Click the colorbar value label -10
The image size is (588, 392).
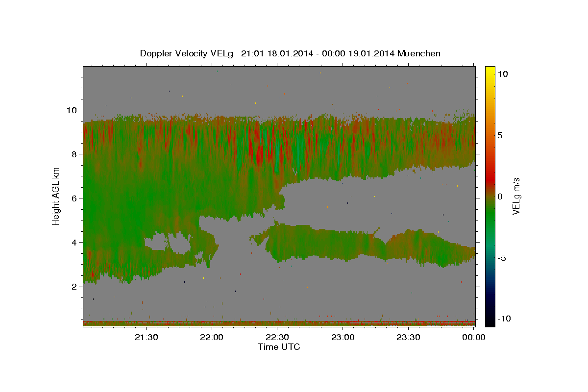click(504, 319)
